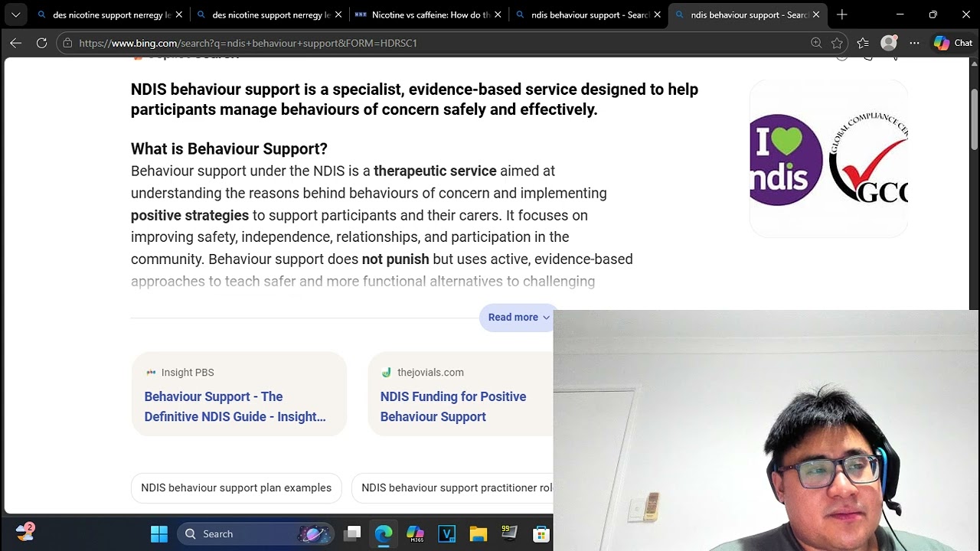
Task: Close the Nicotine vs caffeine tab
Action: pos(498,15)
